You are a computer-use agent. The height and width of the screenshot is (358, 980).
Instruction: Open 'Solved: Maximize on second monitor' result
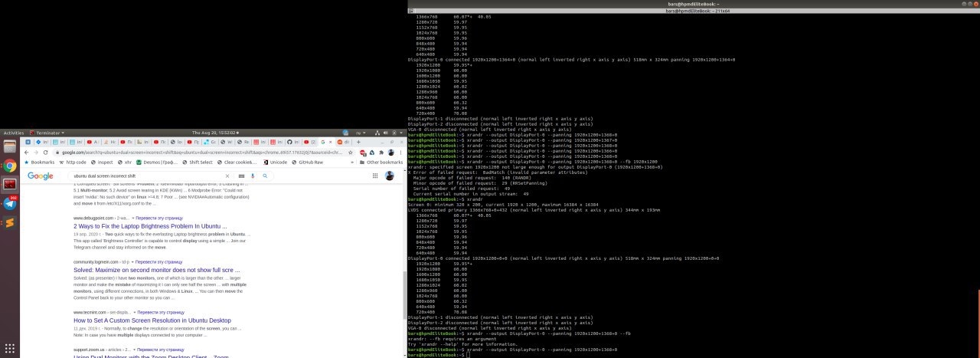tap(157, 270)
